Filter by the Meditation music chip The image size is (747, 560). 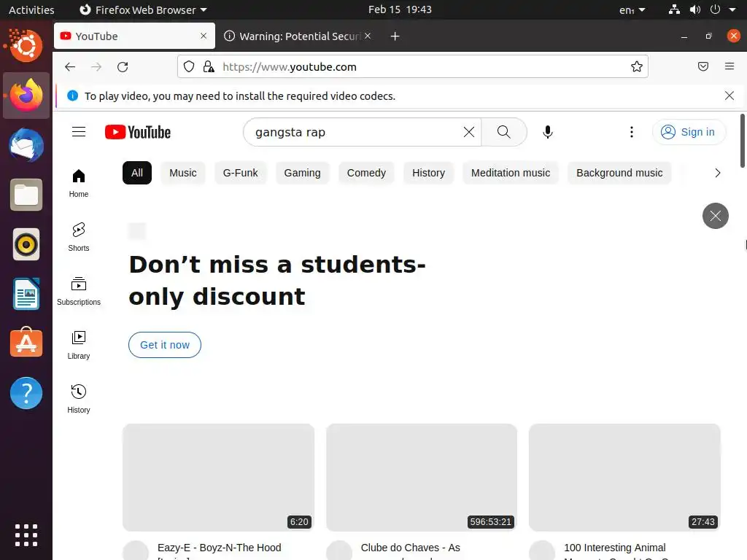point(510,173)
